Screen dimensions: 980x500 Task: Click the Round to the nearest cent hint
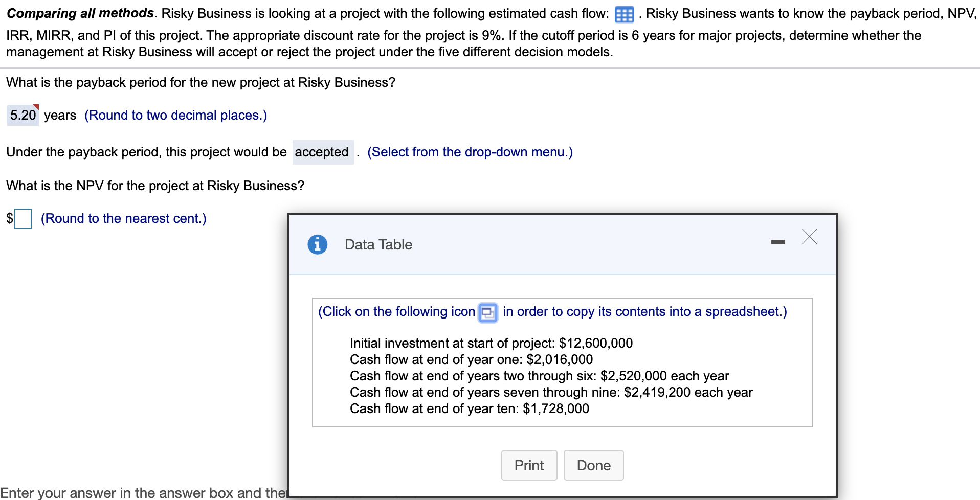123,218
